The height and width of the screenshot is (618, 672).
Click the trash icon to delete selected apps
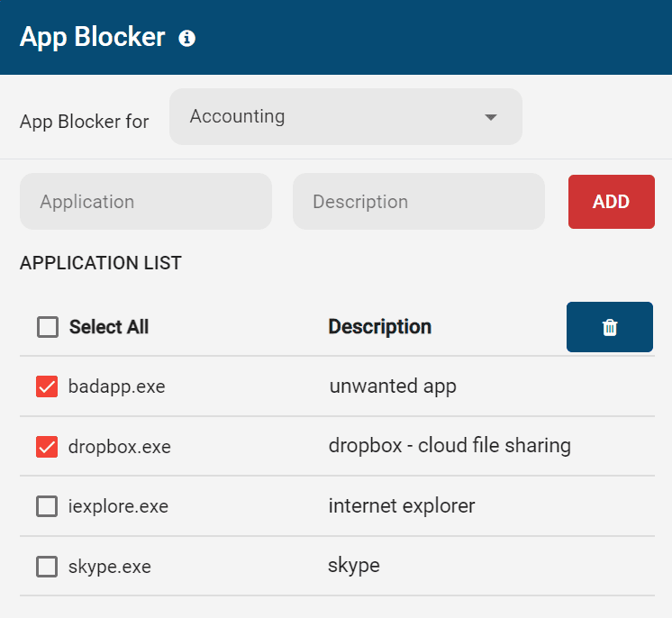610,327
